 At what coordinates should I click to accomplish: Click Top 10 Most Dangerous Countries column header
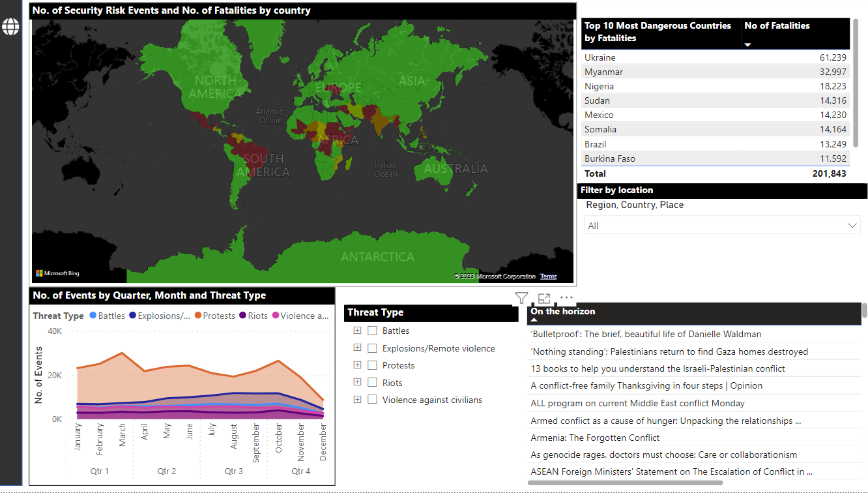point(658,32)
